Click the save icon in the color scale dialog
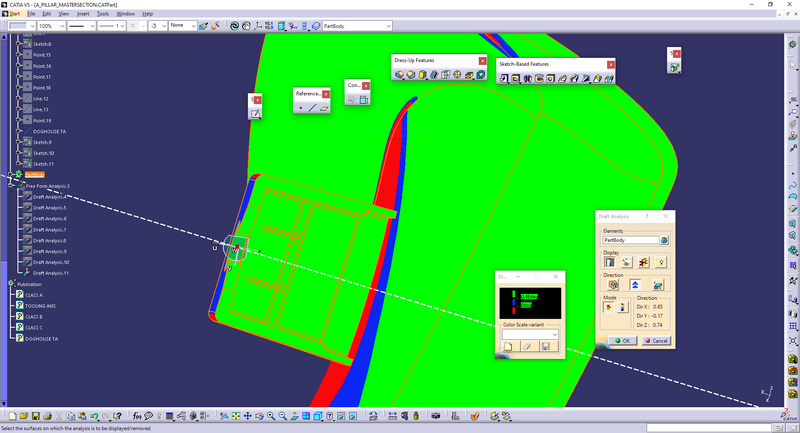Screen dimensions: 800x433 (545, 346)
